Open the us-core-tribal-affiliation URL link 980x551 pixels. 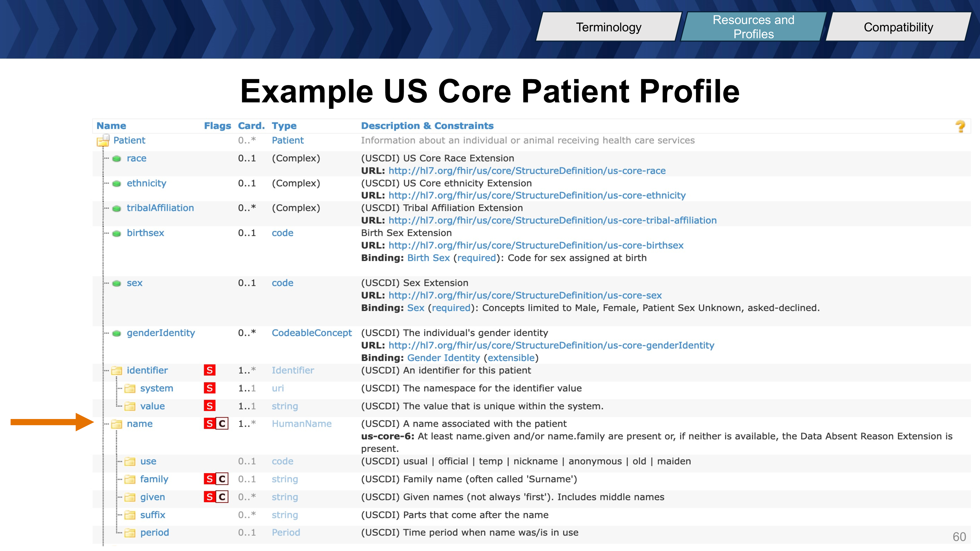[x=552, y=221]
